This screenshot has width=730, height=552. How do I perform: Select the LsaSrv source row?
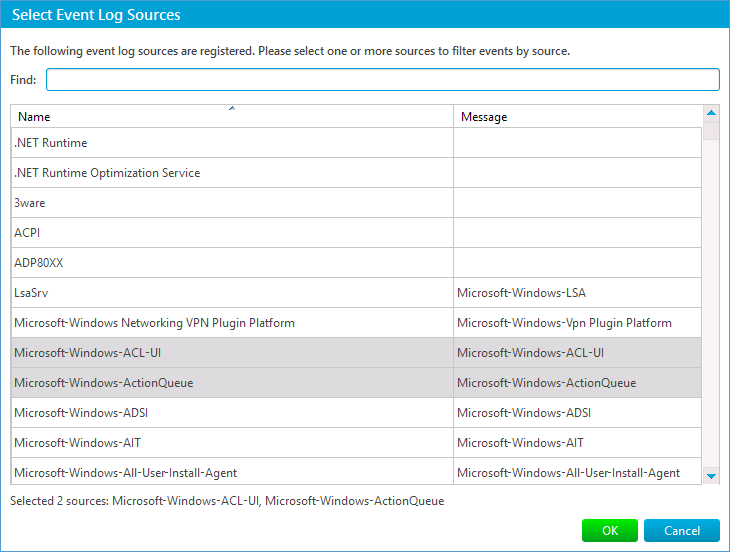coord(232,293)
